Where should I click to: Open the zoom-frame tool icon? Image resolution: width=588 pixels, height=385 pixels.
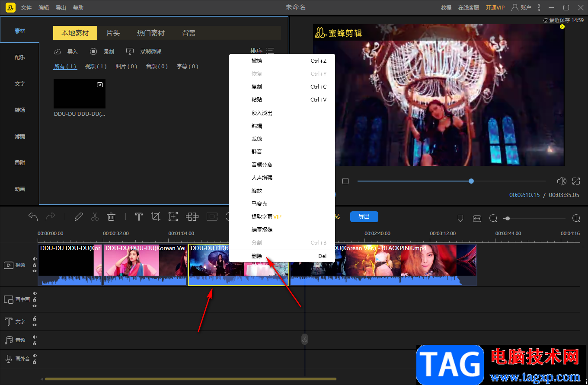173,216
